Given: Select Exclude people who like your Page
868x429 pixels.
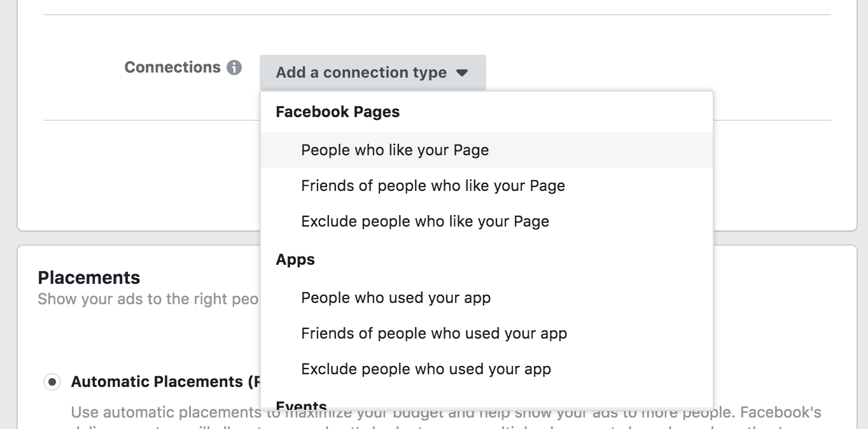Looking at the screenshot, I should pyautogui.click(x=487, y=222).
